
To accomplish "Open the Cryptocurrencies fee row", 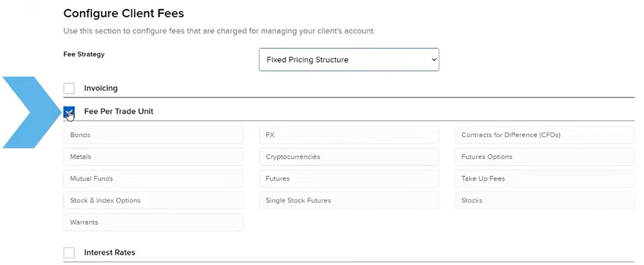I will 348,157.
